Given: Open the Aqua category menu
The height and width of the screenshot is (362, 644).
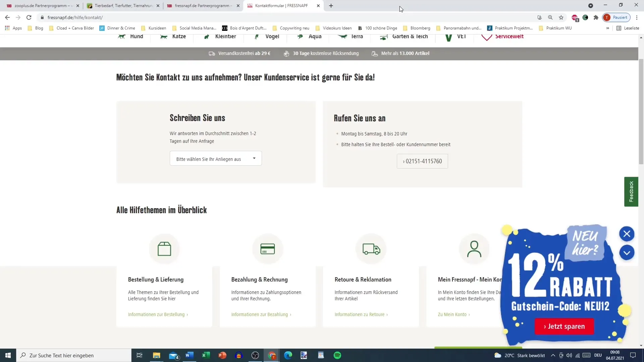Looking at the screenshot, I should pos(309,37).
